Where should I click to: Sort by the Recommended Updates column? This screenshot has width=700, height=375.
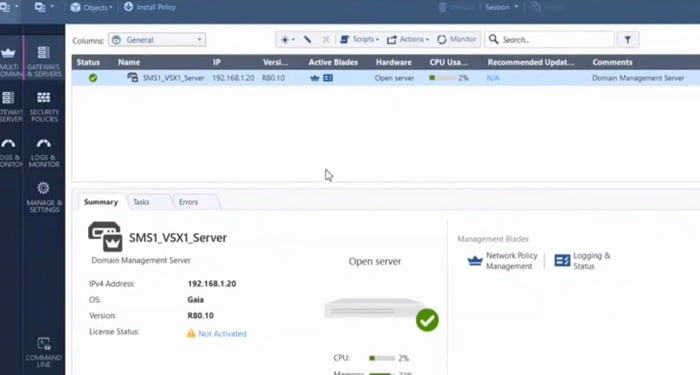pyautogui.click(x=531, y=62)
